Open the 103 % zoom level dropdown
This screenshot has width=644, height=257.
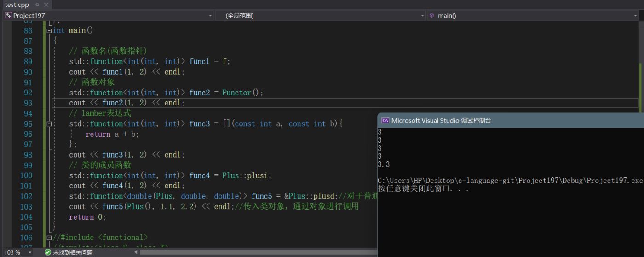click(x=30, y=252)
